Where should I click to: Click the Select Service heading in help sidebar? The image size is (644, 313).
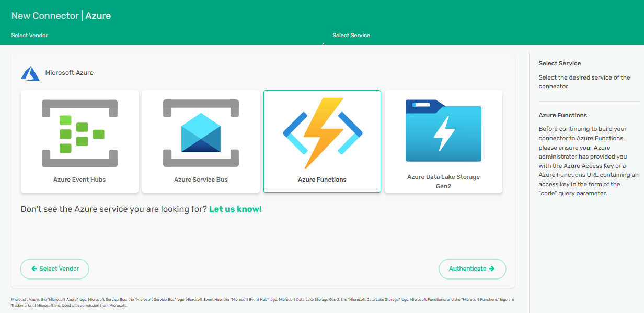(x=559, y=63)
